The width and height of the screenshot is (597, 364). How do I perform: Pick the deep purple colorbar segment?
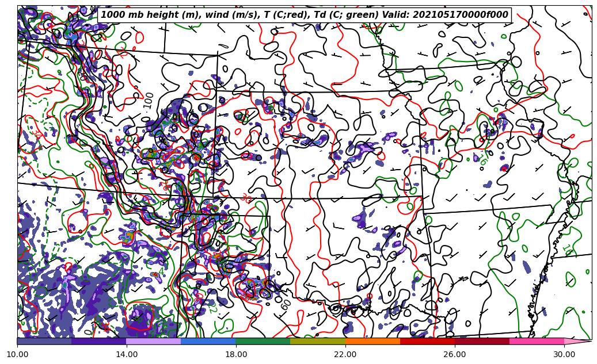(x=99, y=341)
